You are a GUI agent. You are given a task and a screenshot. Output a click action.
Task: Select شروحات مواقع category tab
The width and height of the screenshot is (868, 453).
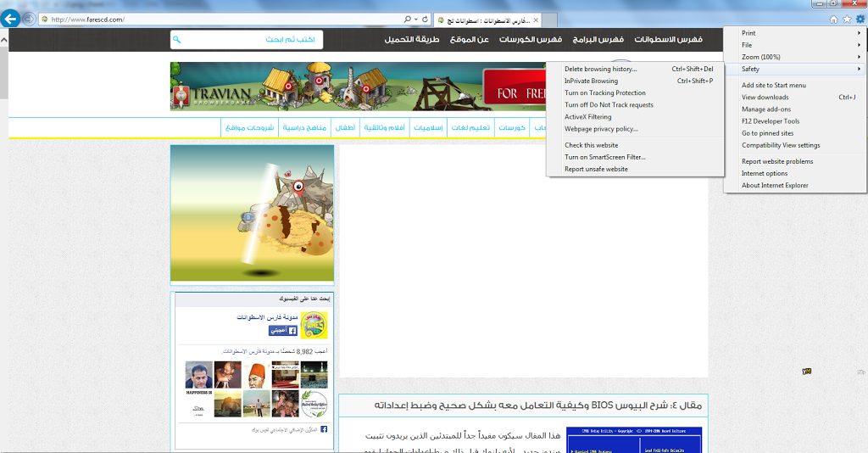250,127
